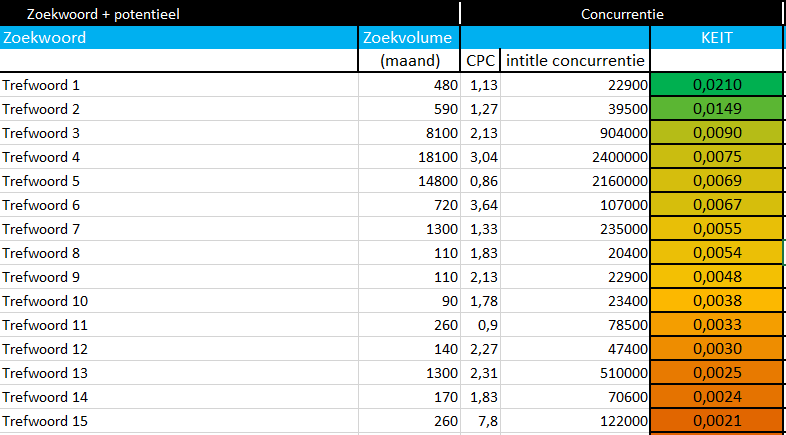Screen dimensions: 786x435
Task: Click the orange KEIT value 0,0021
Action: point(716,421)
